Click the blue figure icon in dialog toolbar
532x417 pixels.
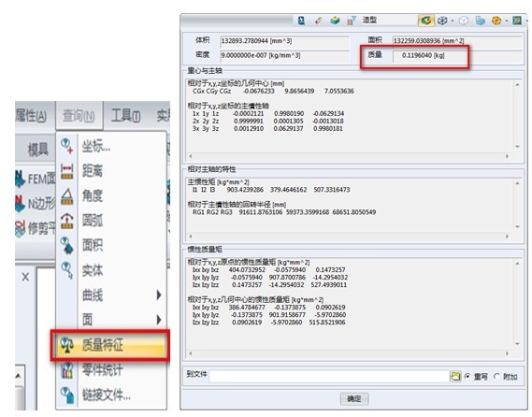click(301, 21)
